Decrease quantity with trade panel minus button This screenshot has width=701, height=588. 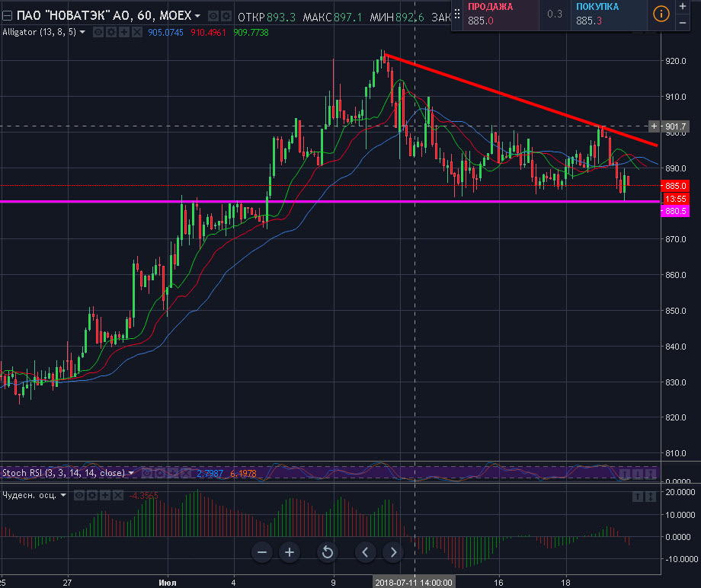point(682,23)
